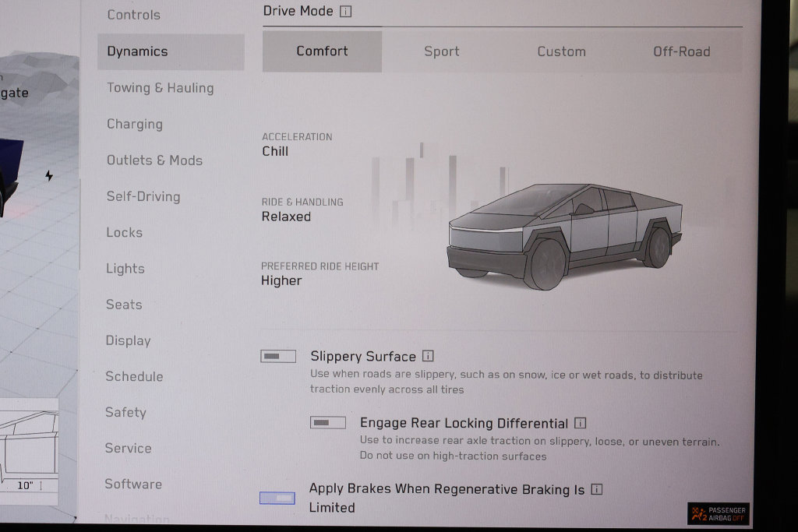Select the Off-Road drive mode
This screenshot has height=532, width=798.
pos(681,51)
